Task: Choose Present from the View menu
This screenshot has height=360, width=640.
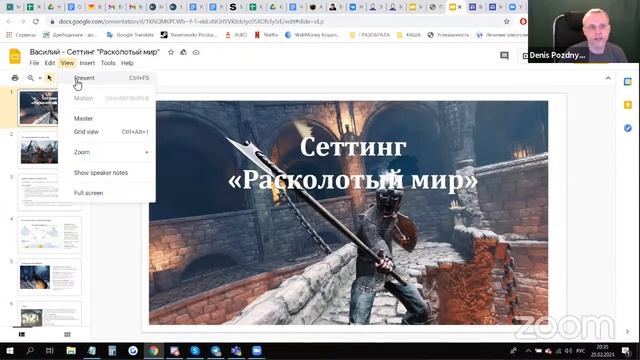Action: 107,78
